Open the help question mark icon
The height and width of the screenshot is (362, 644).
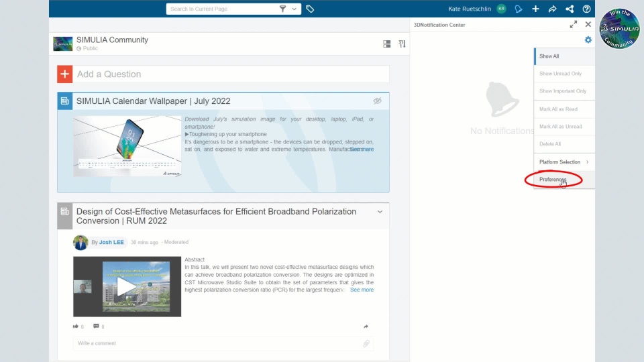pos(586,9)
